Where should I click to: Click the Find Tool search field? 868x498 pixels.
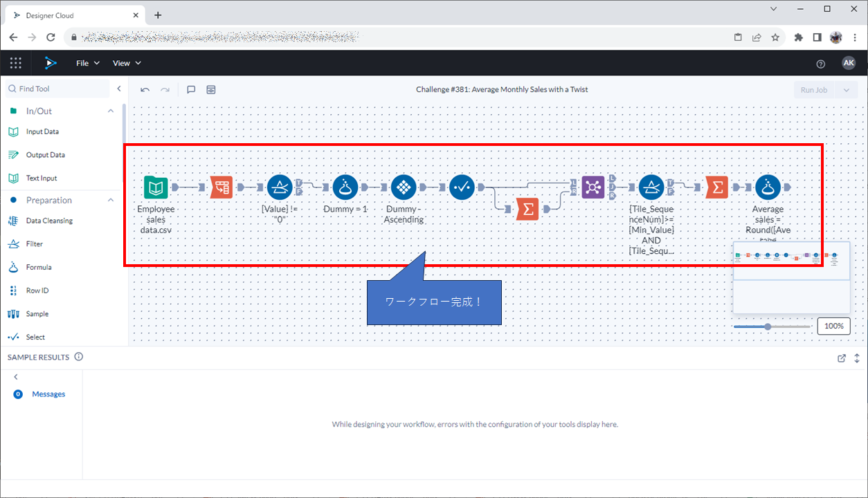[59, 89]
